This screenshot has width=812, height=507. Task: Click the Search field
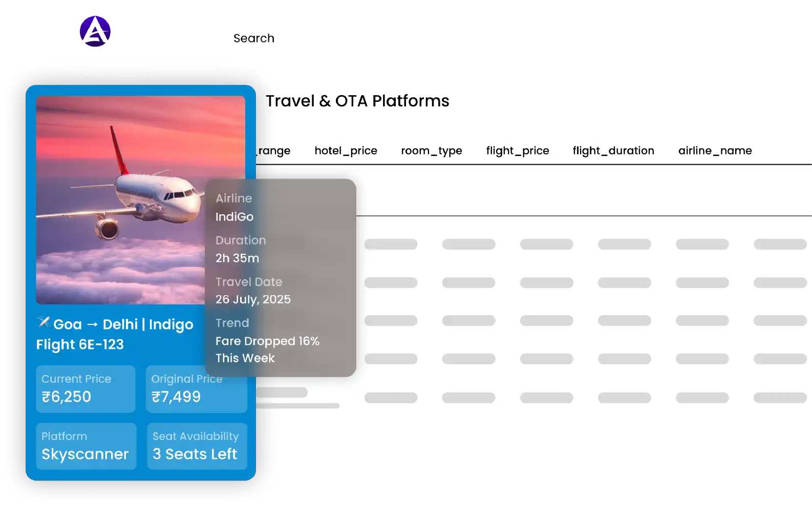point(254,38)
